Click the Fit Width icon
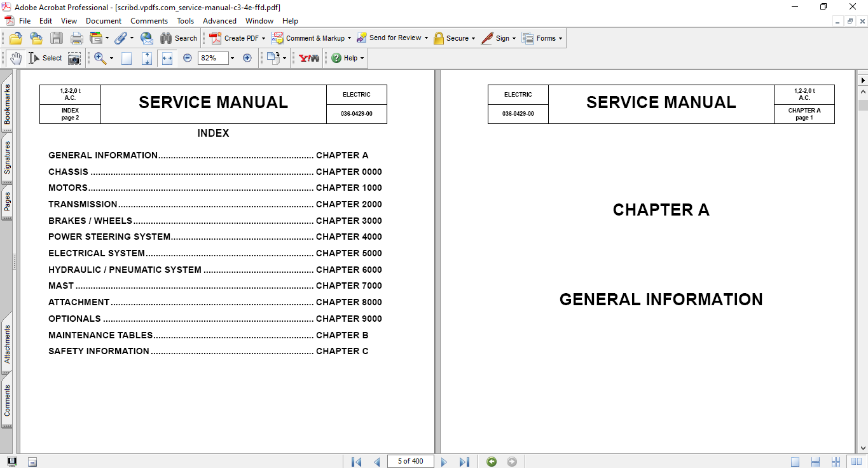 point(167,58)
